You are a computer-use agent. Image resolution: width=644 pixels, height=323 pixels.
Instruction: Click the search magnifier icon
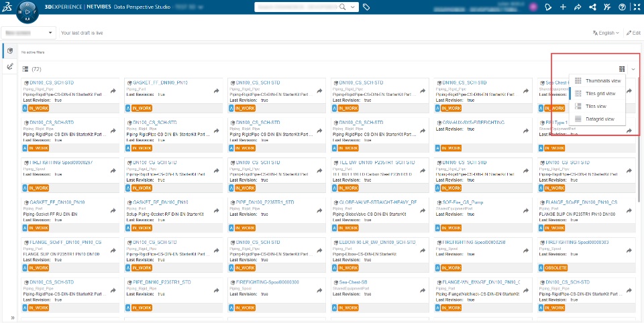(x=343, y=7)
